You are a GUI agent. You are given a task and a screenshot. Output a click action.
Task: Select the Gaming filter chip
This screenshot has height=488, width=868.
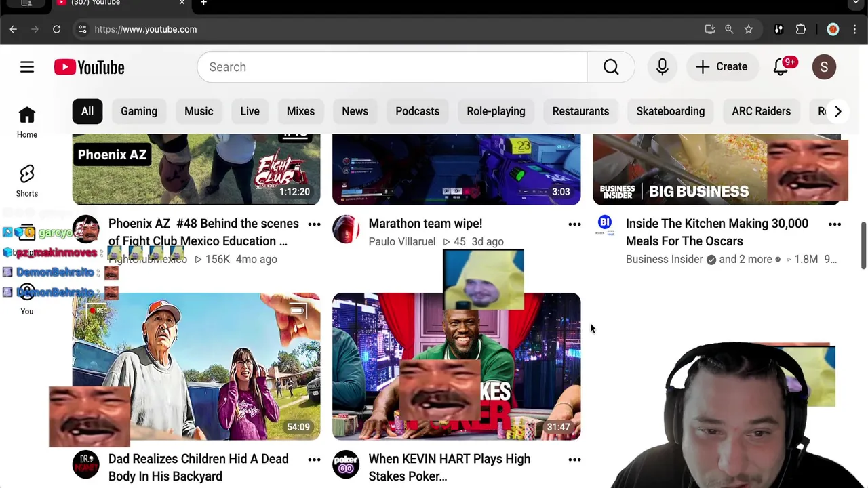pos(139,111)
